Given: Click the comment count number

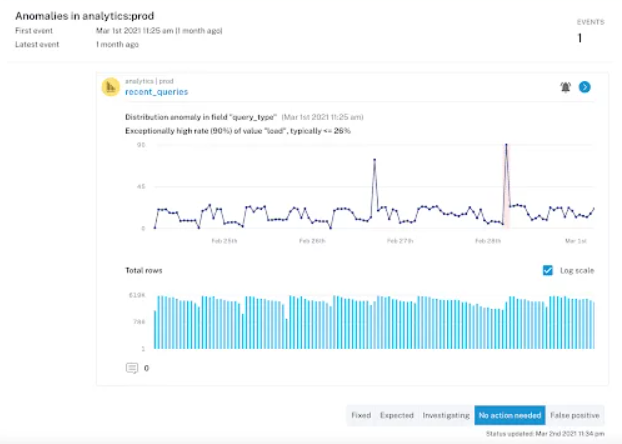Looking at the screenshot, I should point(147,368).
